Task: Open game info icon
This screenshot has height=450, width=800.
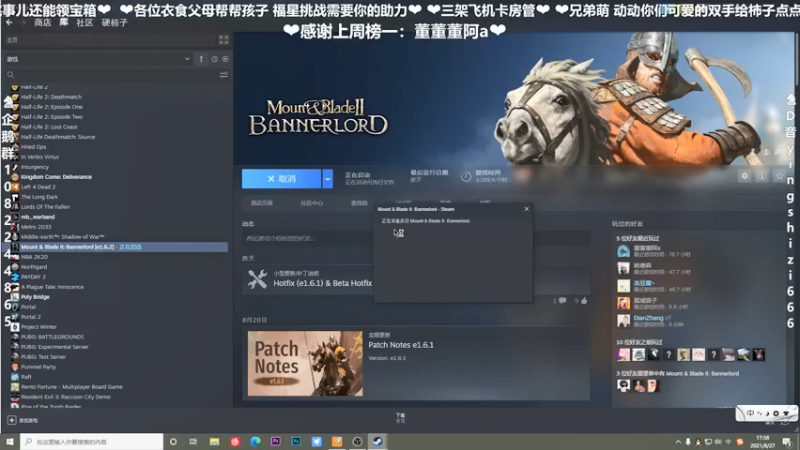Action: pyautogui.click(x=762, y=176)
